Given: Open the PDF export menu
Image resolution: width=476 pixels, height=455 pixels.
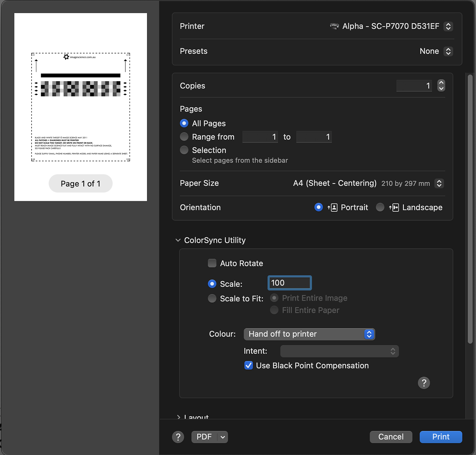Looking at the screenshot, I should (209, 437).
